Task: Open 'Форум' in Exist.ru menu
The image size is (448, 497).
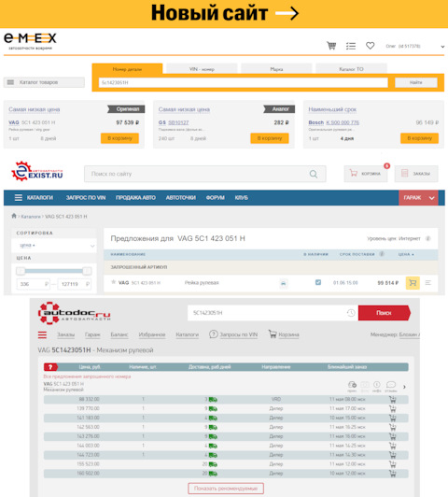Action: [x=216, y=198]
